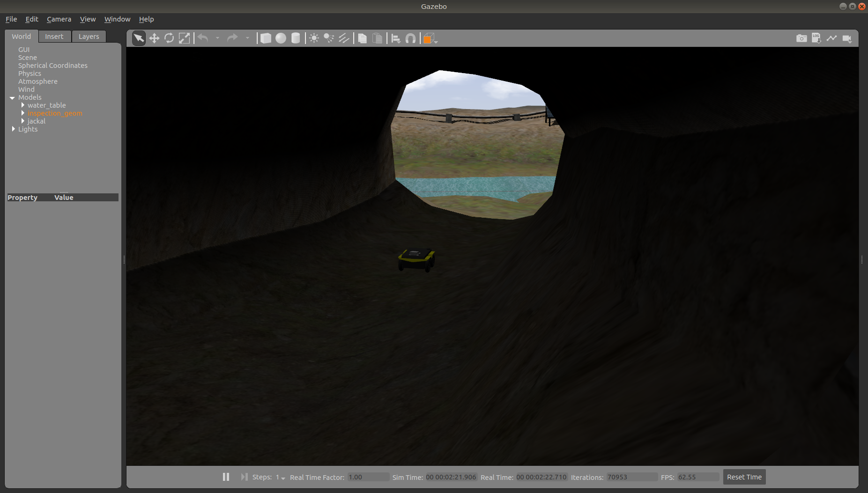Step the simulation forward once
Screen dimensions: 868x493
[x=244, y=477]
